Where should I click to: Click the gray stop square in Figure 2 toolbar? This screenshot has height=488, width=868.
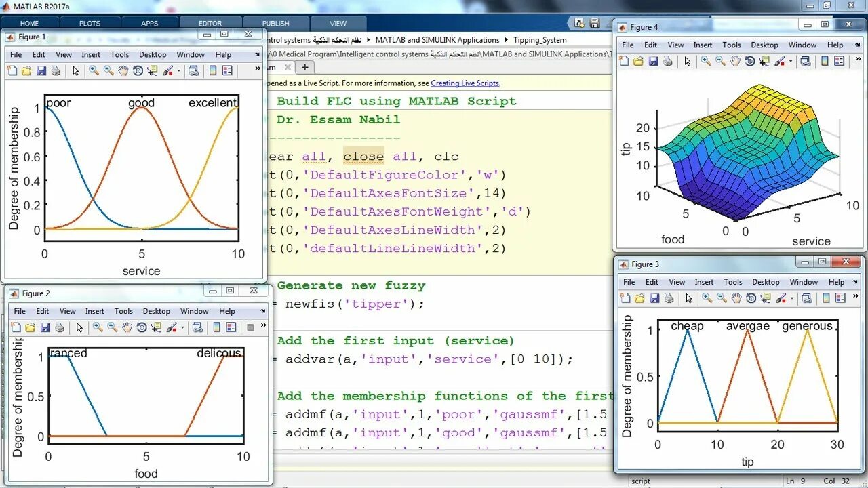tap(250, 327)
